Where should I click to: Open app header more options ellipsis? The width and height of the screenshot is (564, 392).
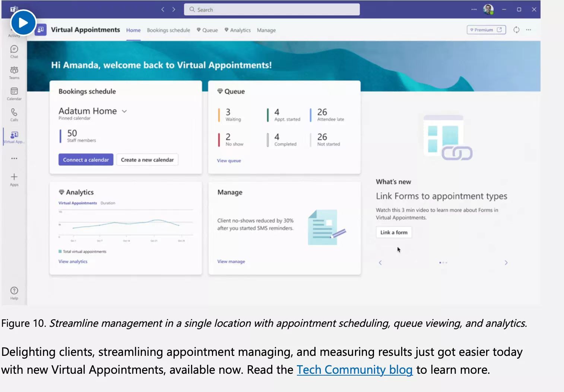529,30
